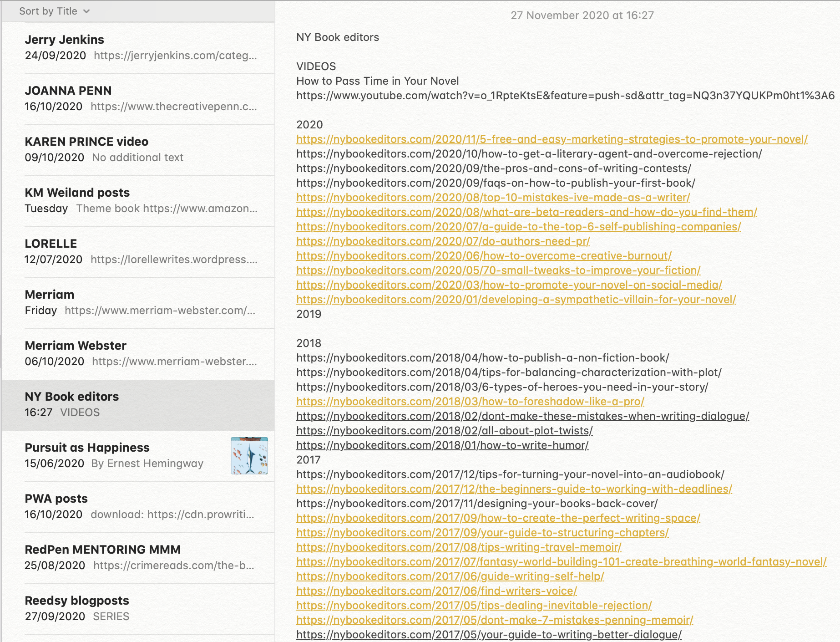840x642 pixels.
Task: Open the how-to-foreshadow-like-a-pro link
Action: point(471,402)
